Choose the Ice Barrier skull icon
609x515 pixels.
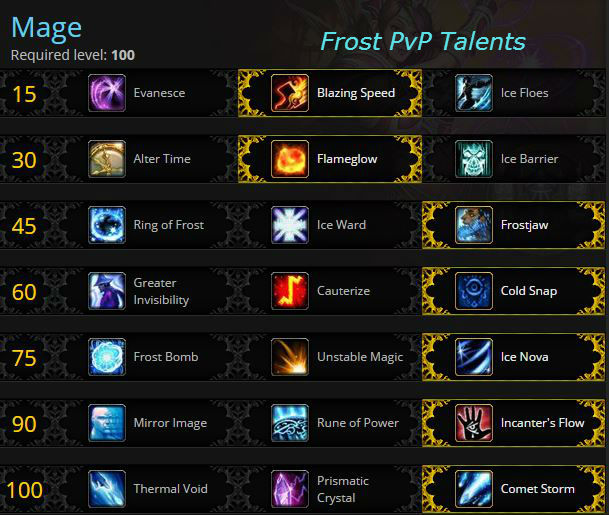pyautogui.click(x=473, y=159)
